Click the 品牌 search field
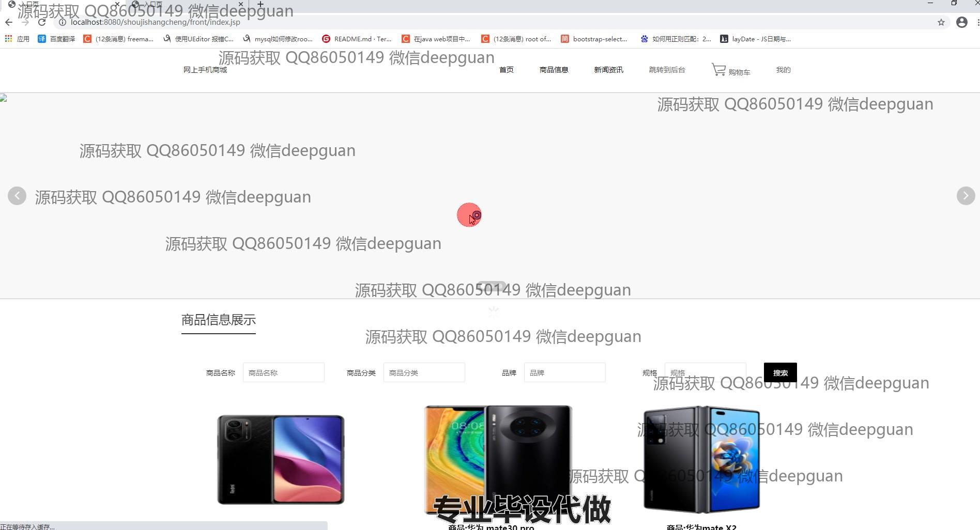 coord(564,372)
